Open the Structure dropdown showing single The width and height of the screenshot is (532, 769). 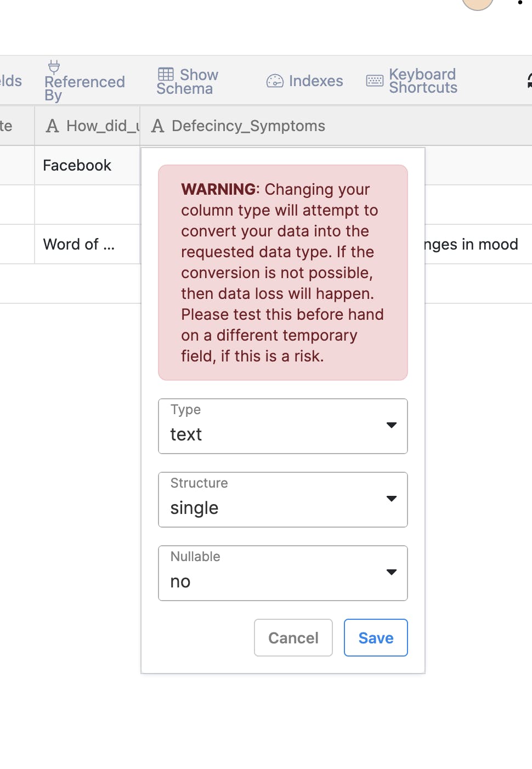[x=283, y=500]
